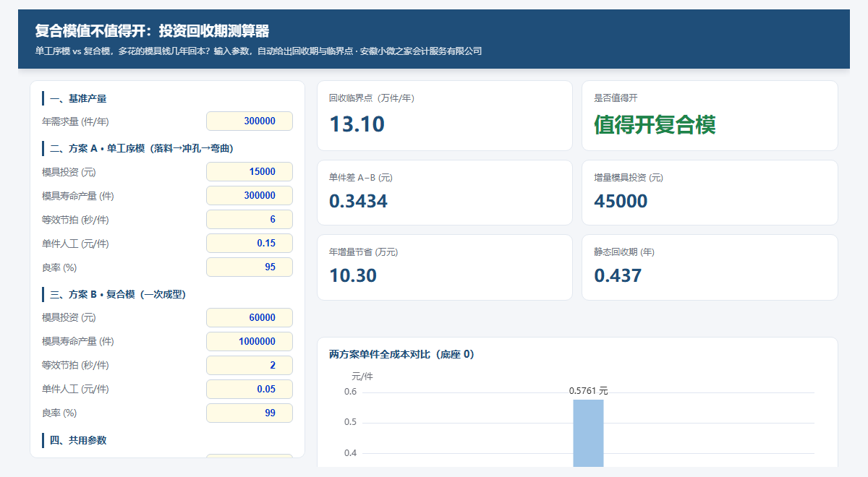Click 模具寿命产量 (件) label under 方案 B
Viewport: 868px width, 477px height.
click(78, 342)
